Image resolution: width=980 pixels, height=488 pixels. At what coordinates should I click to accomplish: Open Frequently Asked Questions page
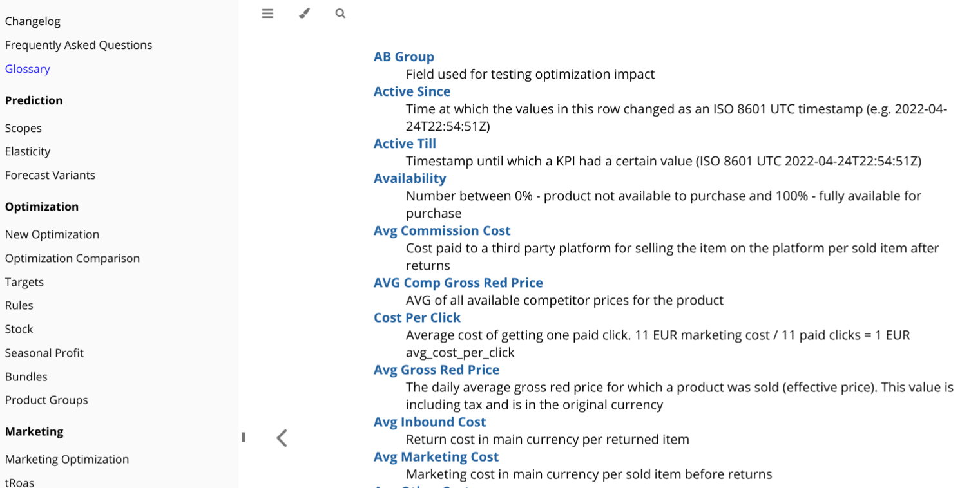(x=79, y=45)
